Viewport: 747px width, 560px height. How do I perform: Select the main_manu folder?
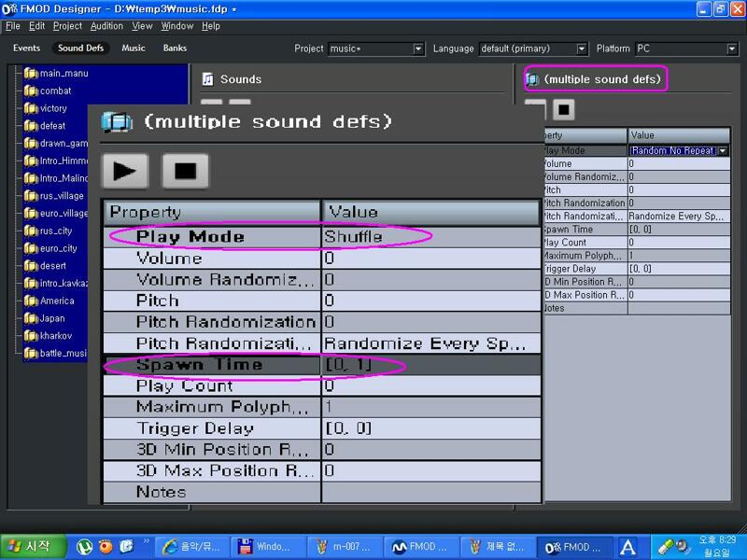(56, 74)
